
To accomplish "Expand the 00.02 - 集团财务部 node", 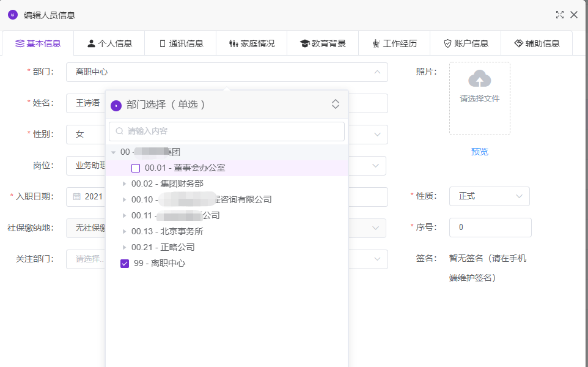I will click(x=124, y=183).
